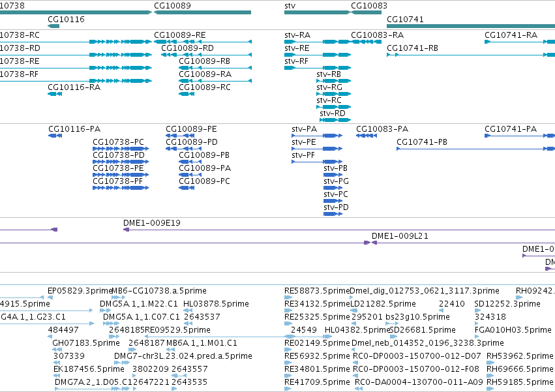Image resolution: width=555 pixels, height=392 pixels.
Task: Select EST RE09529.5prime
Action: 238,337
